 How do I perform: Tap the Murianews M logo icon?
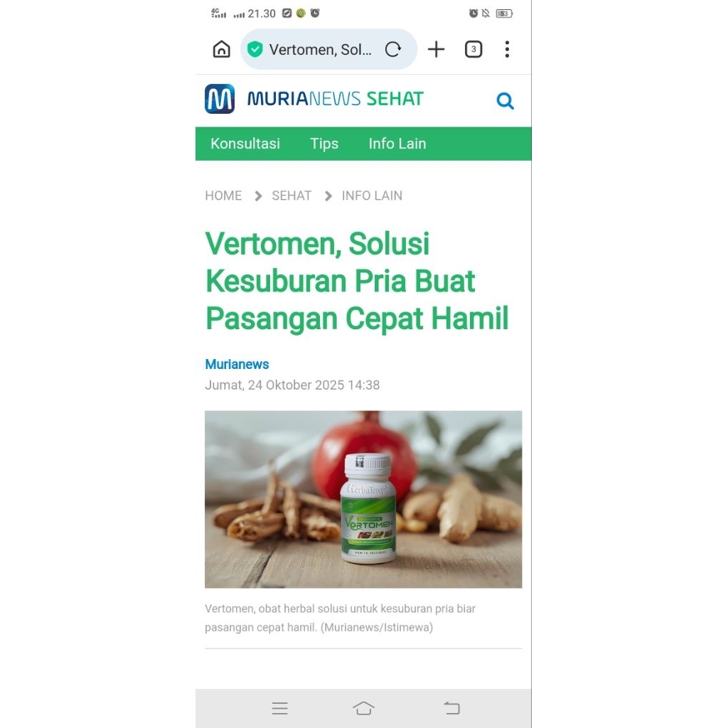[220, 99]
